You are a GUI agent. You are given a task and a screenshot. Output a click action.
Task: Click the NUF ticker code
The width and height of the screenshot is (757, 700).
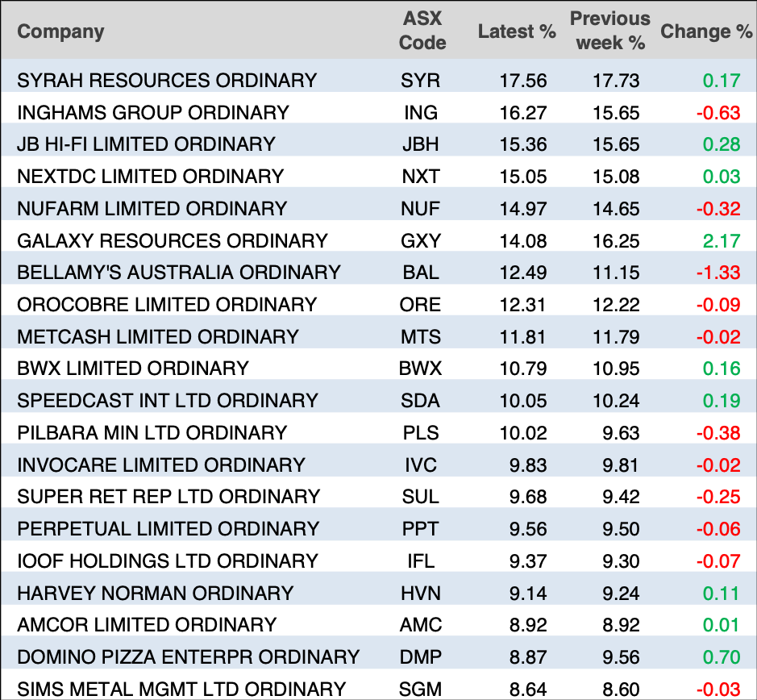coord(421,209)
